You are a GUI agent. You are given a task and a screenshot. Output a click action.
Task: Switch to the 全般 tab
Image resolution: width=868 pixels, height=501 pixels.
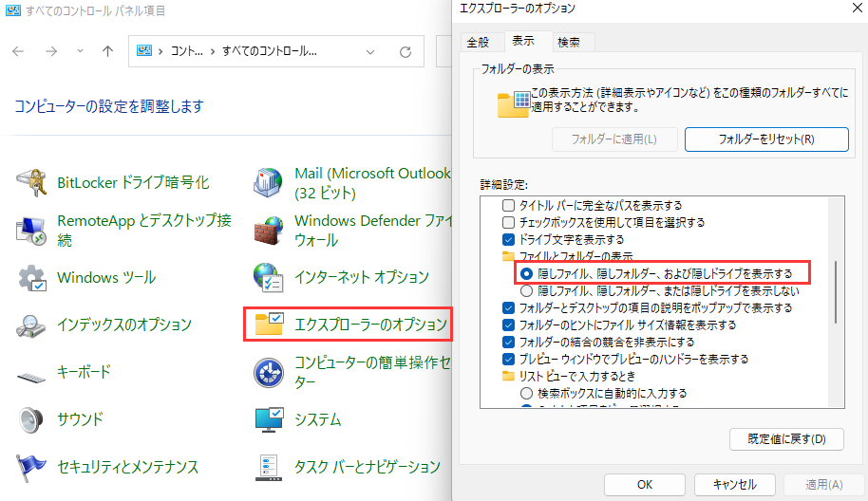[478, 42]
